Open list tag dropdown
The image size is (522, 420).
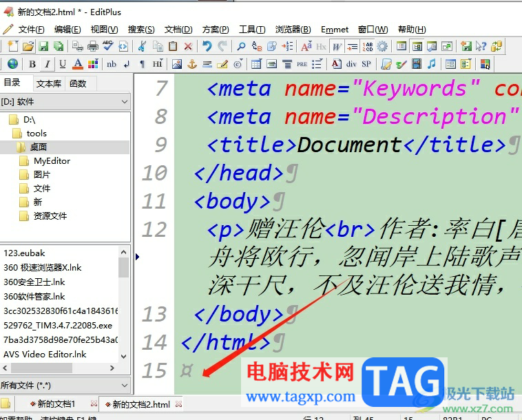[317, 63]
